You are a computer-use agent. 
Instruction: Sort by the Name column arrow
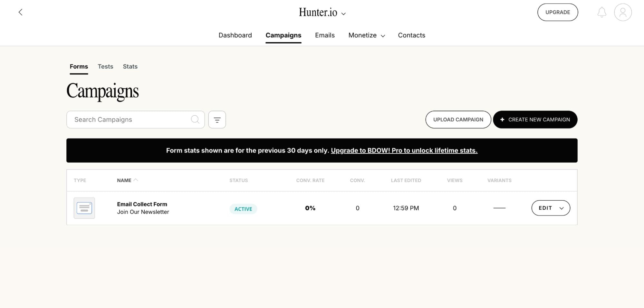pyautogui.click(x=136, y=180)
